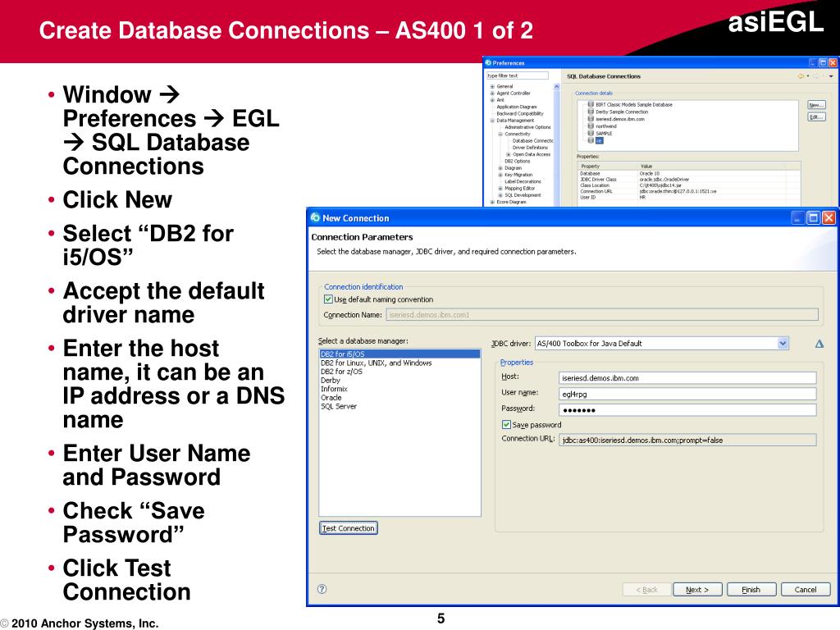Expand the Key Migration tree node
840x630 pixels.
pyautogui.click(x=500, y=175)
